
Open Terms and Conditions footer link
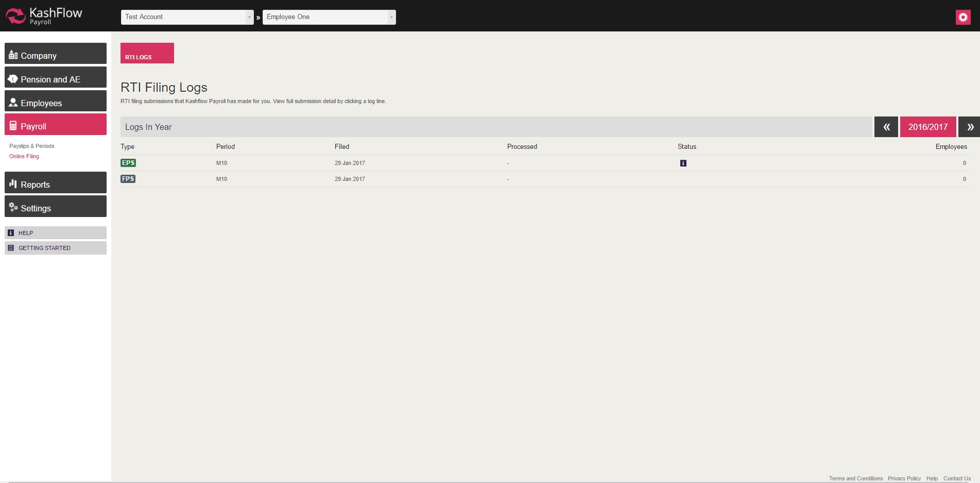point(855,478)
